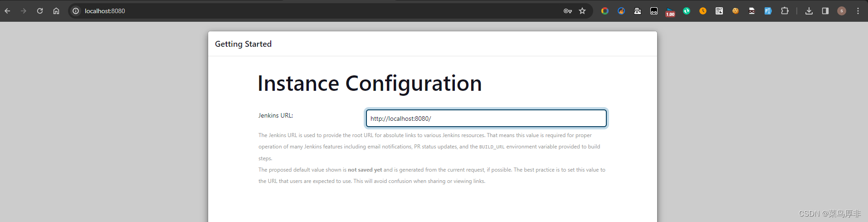Show browser downloads

809,11
